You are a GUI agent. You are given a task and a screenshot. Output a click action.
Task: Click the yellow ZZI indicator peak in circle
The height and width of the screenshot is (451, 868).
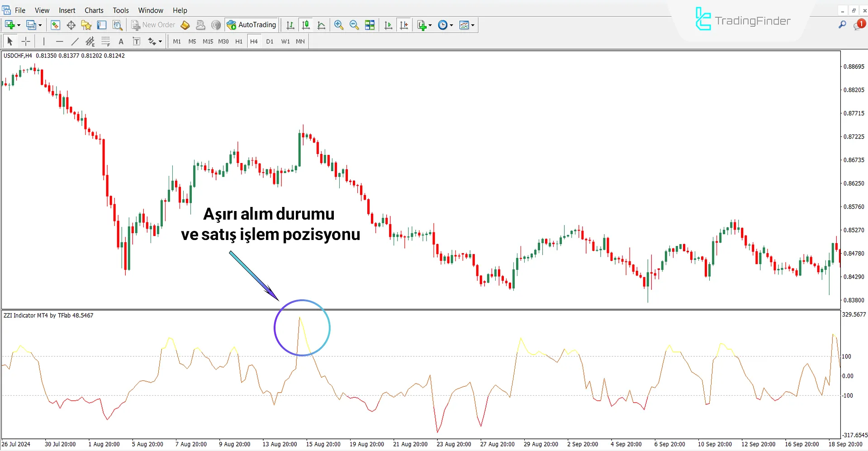point(300,320)
